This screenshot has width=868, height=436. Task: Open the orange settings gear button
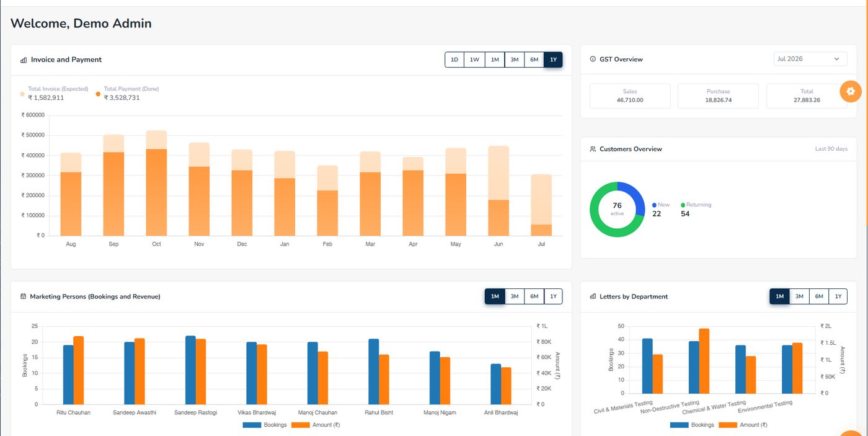tap(851, 91)
